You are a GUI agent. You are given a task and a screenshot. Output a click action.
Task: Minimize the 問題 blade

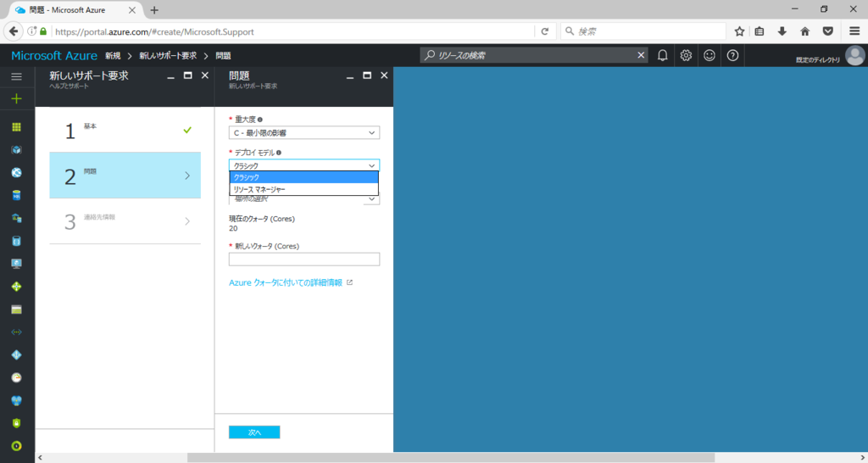coord(350,76)
